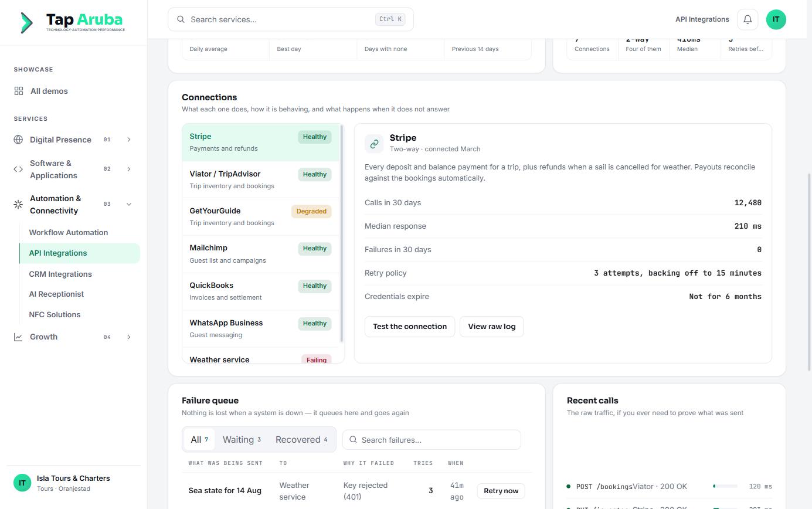Click the 'Failures in 30 days' label
The height and width of the screenshot is (509, 812).
click(398, 250)
